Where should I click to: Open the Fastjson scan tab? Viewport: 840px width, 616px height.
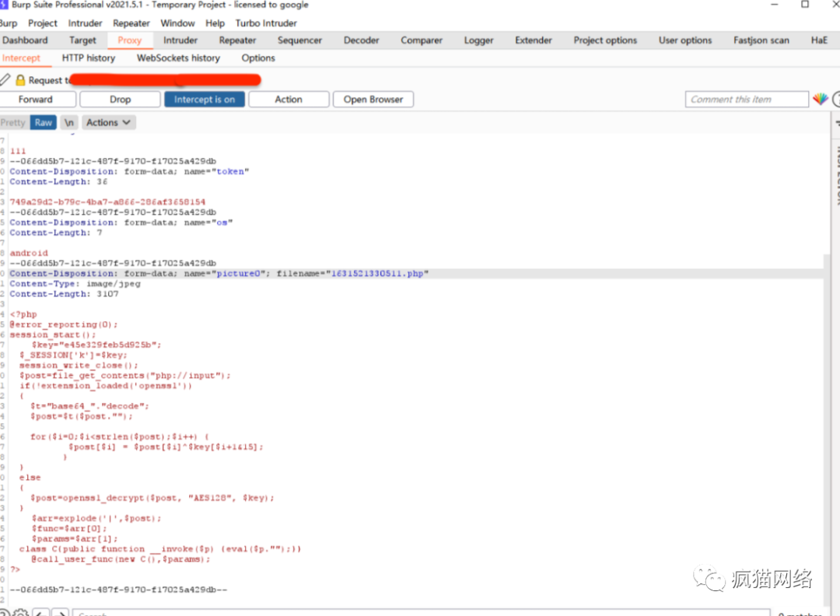761,40
